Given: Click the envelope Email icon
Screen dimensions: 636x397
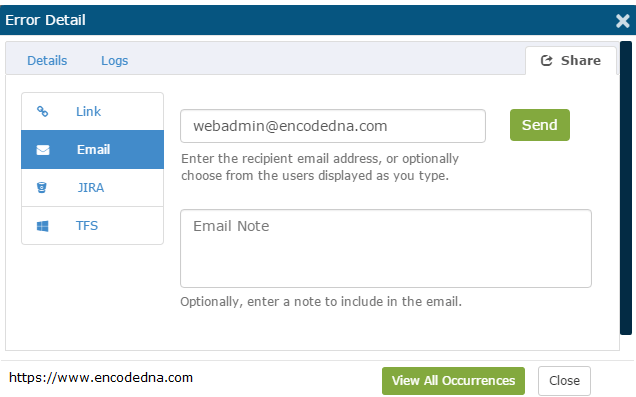Looking at the screenshot, I should 43,150.
